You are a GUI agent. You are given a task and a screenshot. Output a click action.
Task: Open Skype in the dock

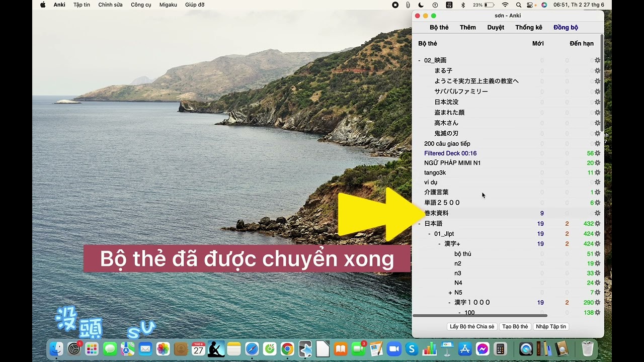(412, 348)
